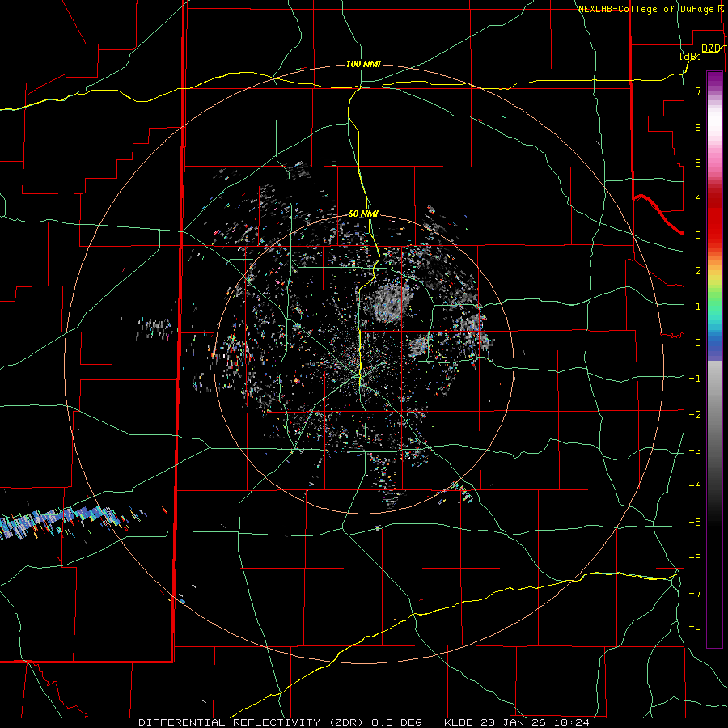Screen dimensions: 728x728
Task: Click the ZDR color scale bar
Action: click(714, 359)
